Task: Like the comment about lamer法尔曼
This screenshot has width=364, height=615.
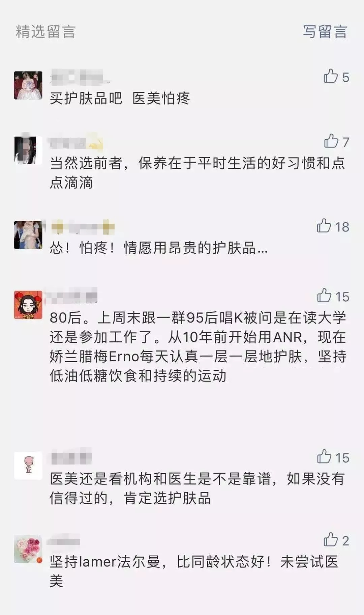Action: click(331, 540)
